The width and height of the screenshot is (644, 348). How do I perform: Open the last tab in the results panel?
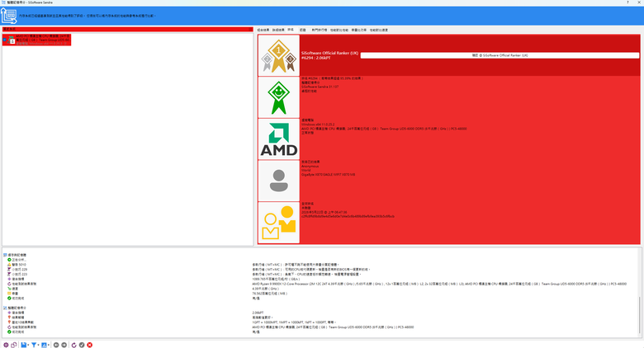tap(379, 30)
